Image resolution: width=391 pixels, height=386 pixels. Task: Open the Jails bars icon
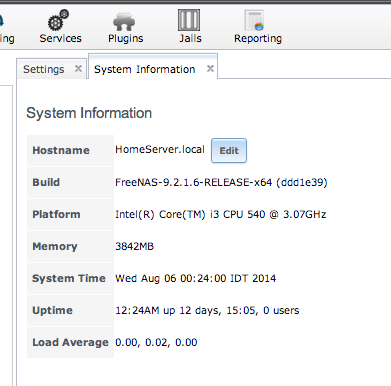[x=189, y=20]
